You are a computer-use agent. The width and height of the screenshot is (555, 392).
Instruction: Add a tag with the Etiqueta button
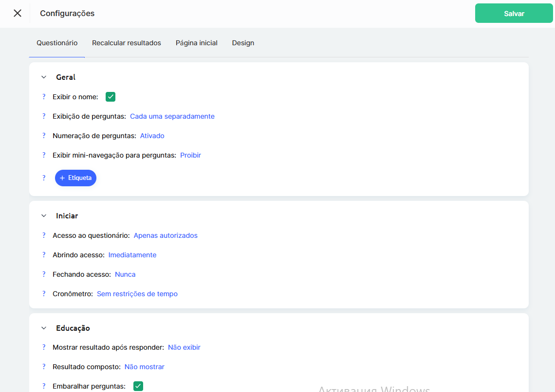(x=75, y=178)
